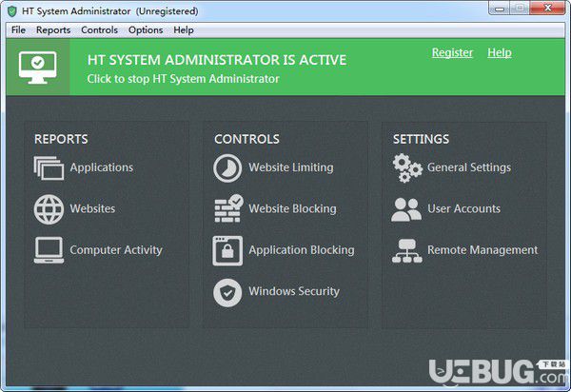Click the Websites globe icon

tap(49, 209)
